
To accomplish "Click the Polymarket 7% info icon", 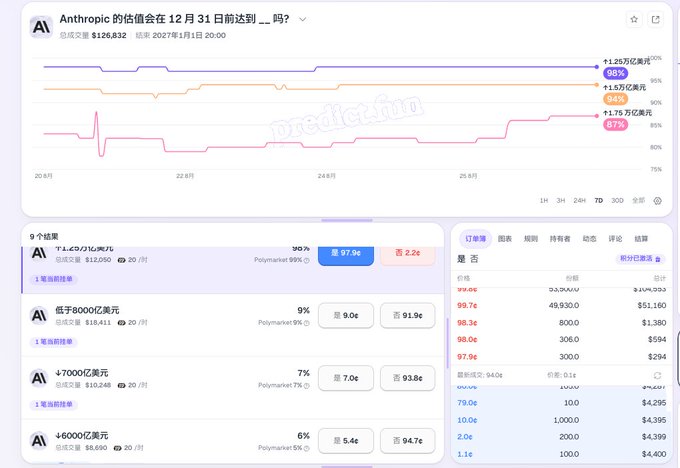I will (x=307, y=385).
